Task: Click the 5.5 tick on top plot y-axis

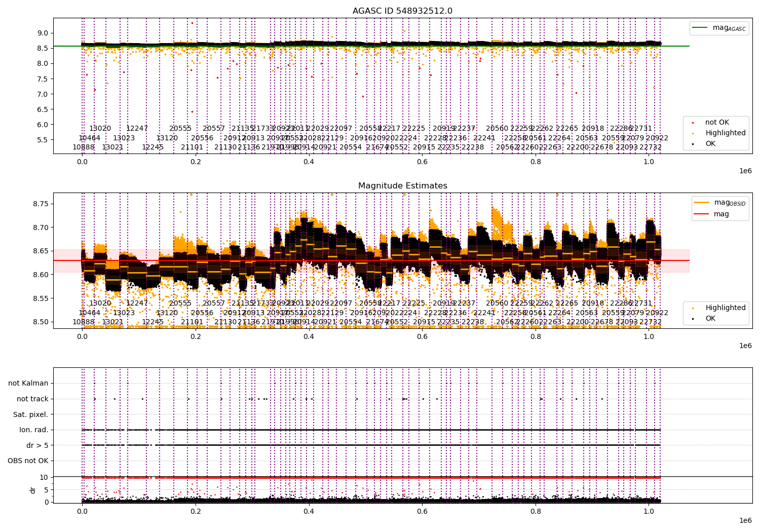Action: (43, 140)
